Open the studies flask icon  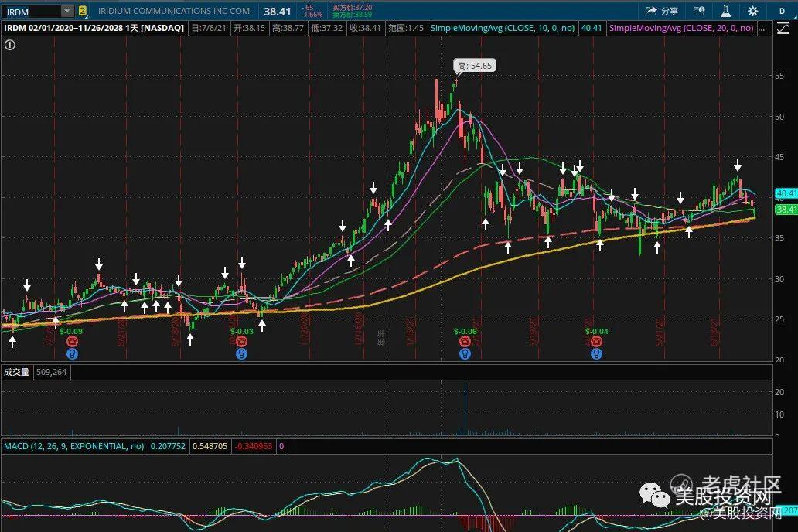tap(726, 11)
